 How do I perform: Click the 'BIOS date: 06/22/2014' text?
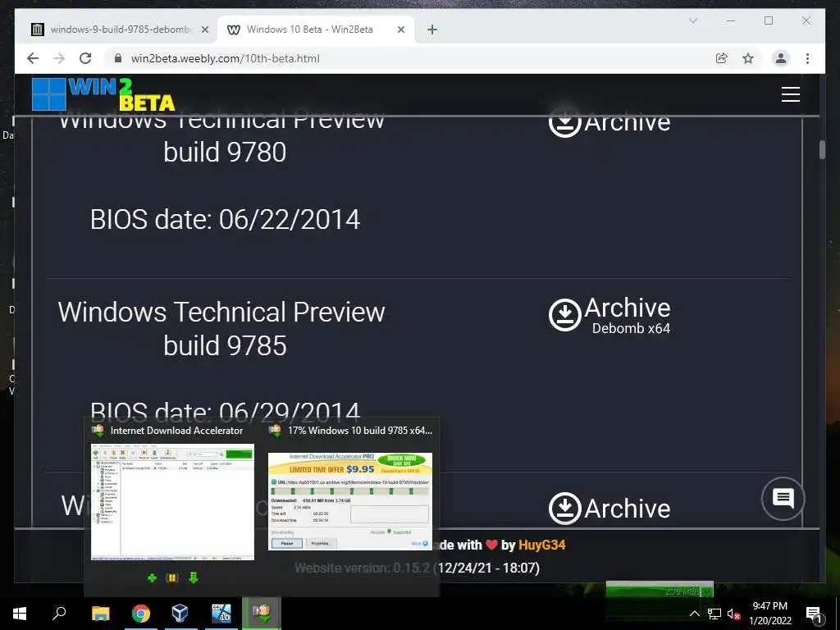click(225, 220)
